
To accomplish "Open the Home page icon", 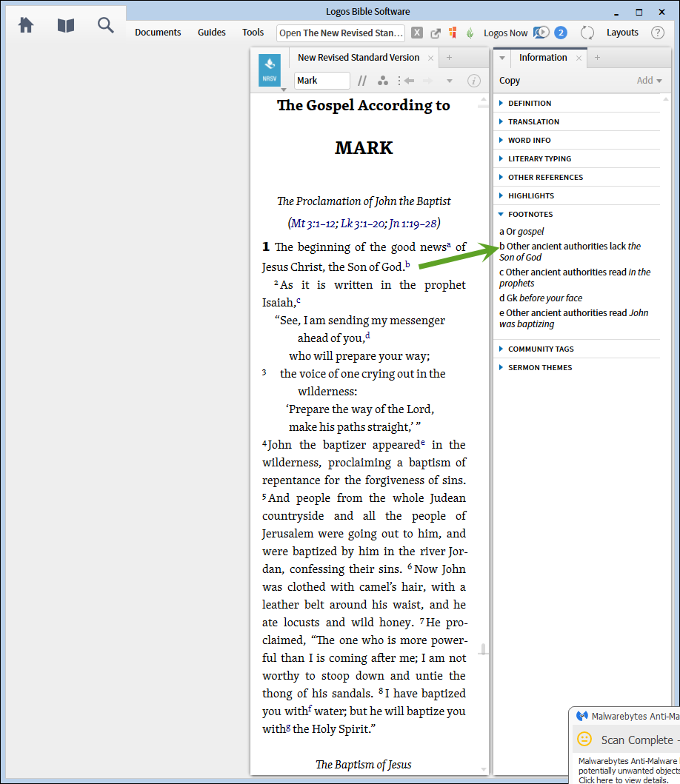I will coord(25,25).
